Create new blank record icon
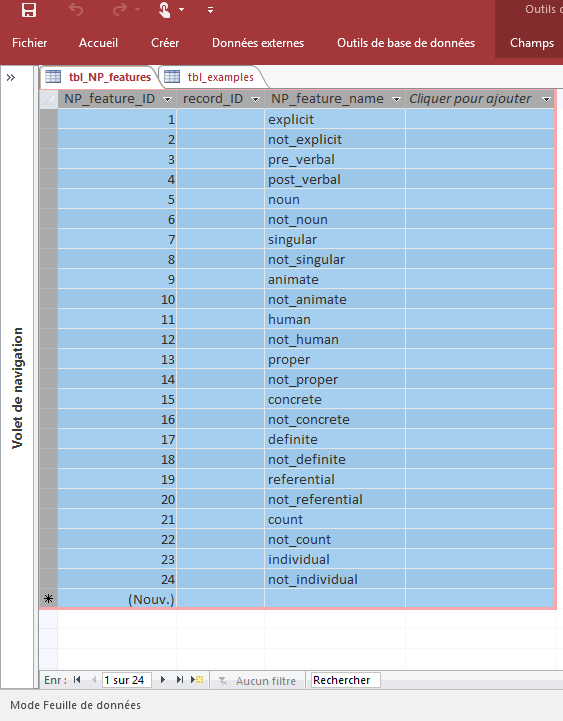The width and height of the screenshot is (563, 721). (197, 680)
